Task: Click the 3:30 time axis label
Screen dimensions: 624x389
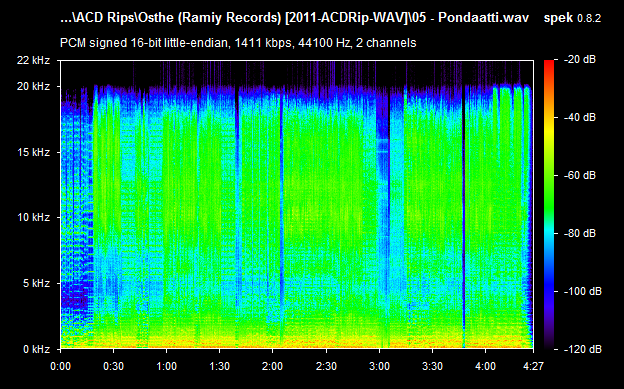Action: [432, 366]
